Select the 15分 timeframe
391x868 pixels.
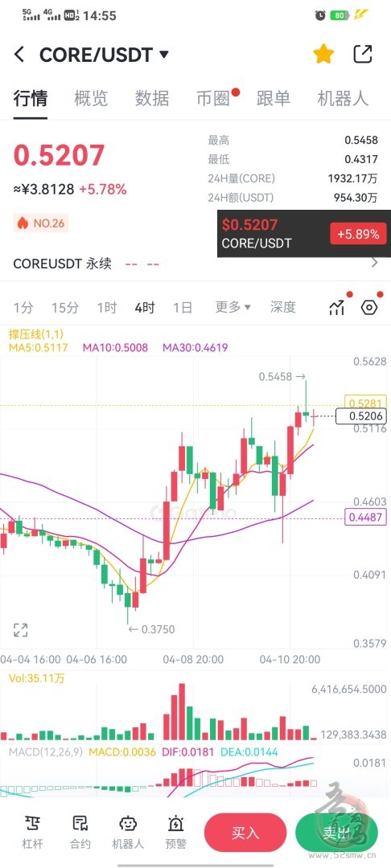(x=65, y=307)
